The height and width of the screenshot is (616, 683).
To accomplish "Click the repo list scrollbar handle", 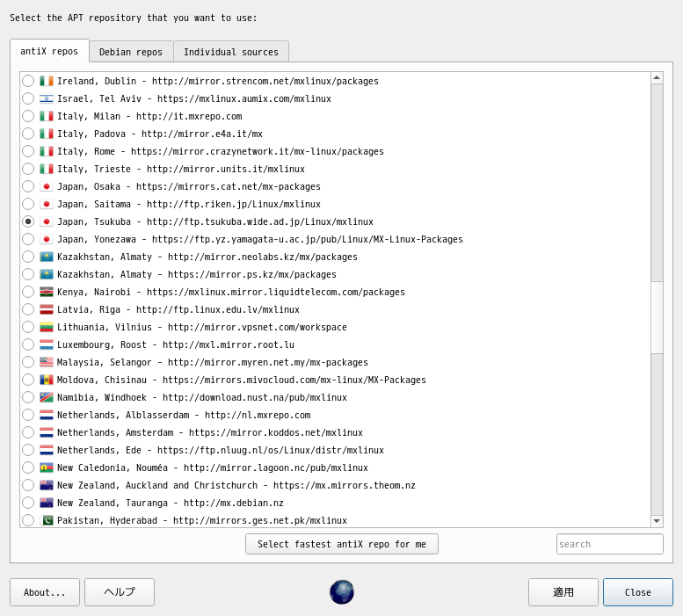I will click(x=657, y=318).
